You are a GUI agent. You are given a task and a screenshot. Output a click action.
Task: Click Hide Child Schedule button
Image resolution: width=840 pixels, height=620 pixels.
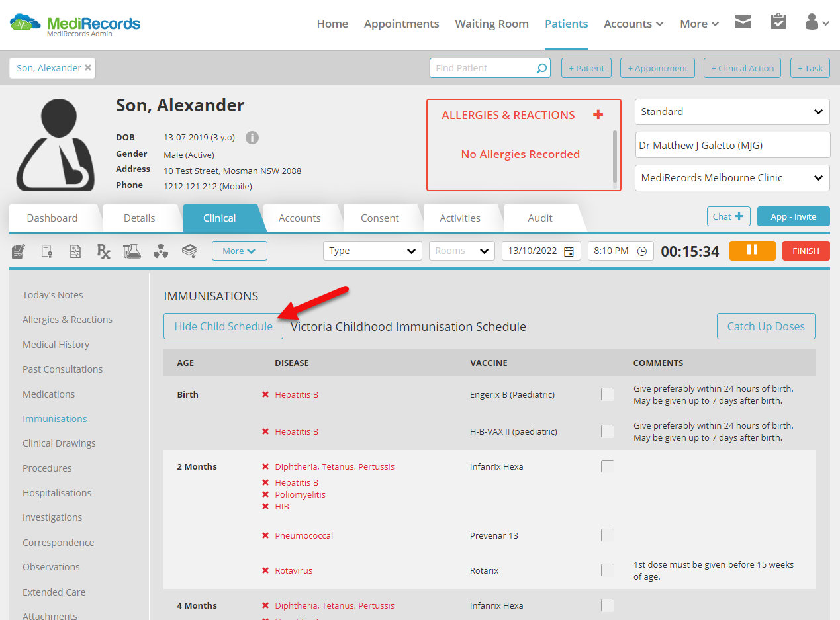(x=223, y=326)
